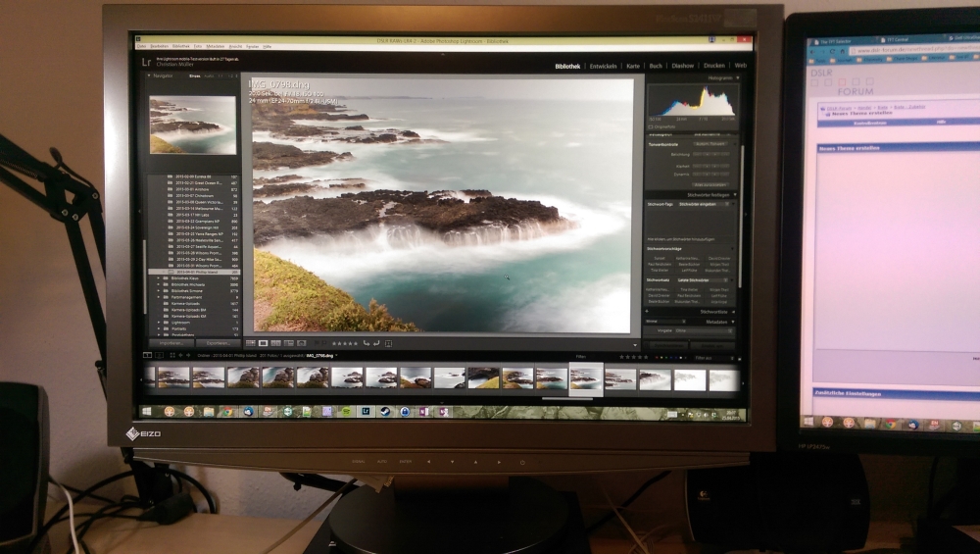Click the Lightroom icon in Windows taskbar

366,411
